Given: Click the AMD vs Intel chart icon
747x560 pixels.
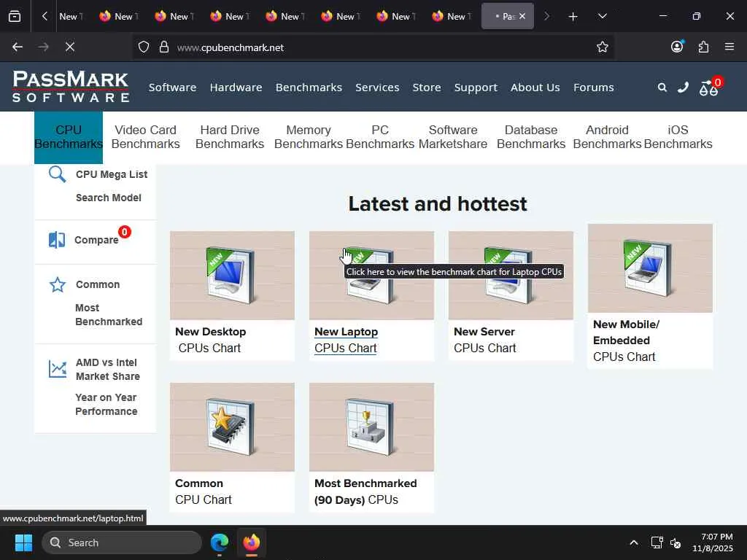Looking at the screenshot, I should [x=58, y=369].
